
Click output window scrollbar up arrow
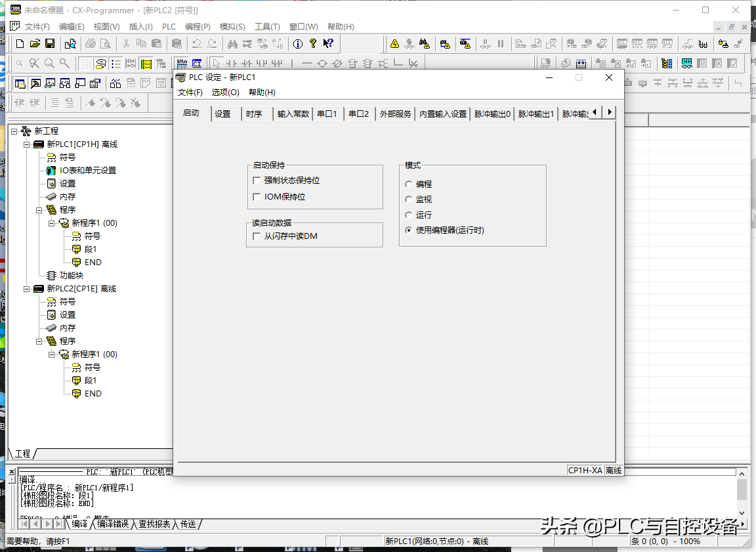click(x=742, y=474)
